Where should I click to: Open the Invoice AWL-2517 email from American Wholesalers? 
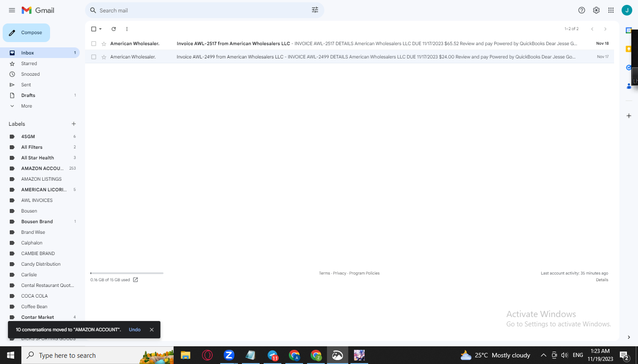pos(350,44)
